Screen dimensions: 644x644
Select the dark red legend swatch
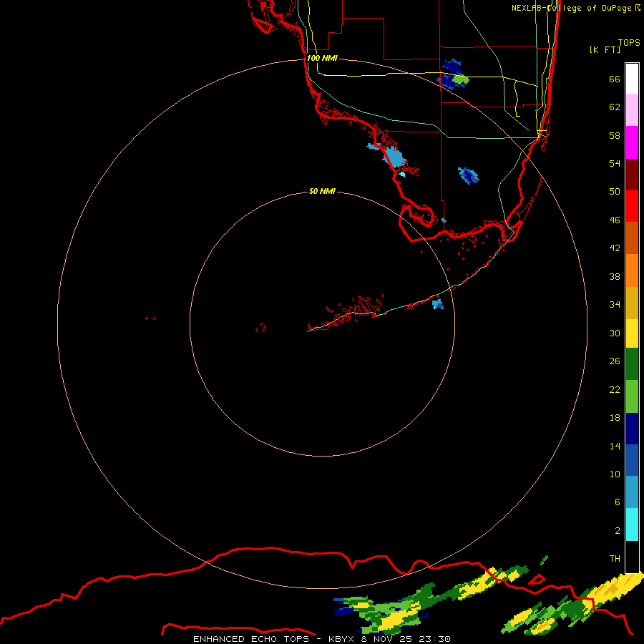[x=632, y=175]
